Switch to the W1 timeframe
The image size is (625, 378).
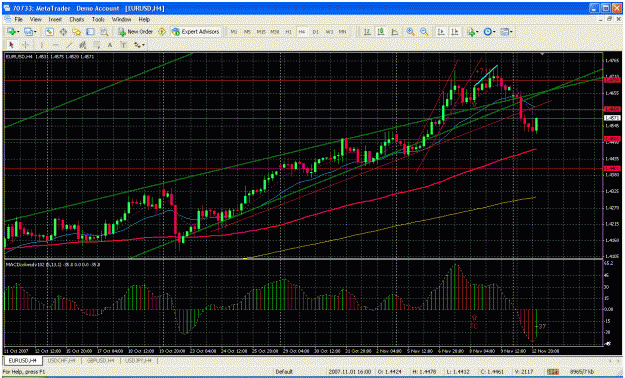329,32
